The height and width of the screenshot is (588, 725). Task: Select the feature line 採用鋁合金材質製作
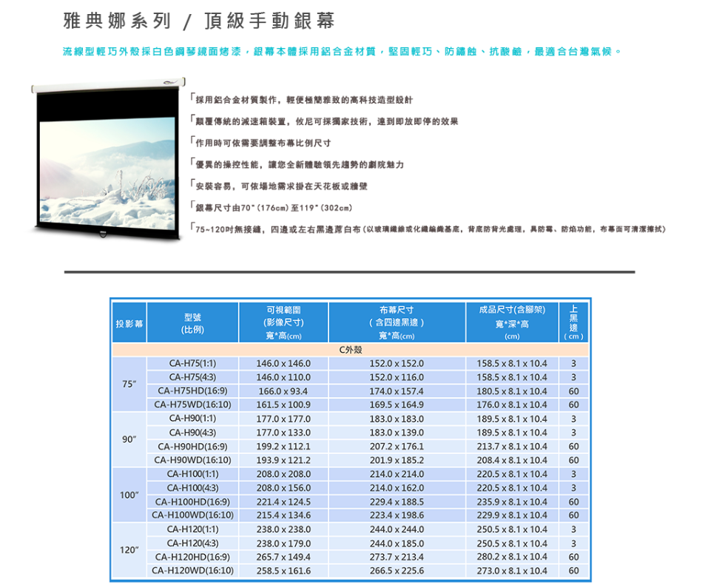pyautogui.click(x=302, y=99)
